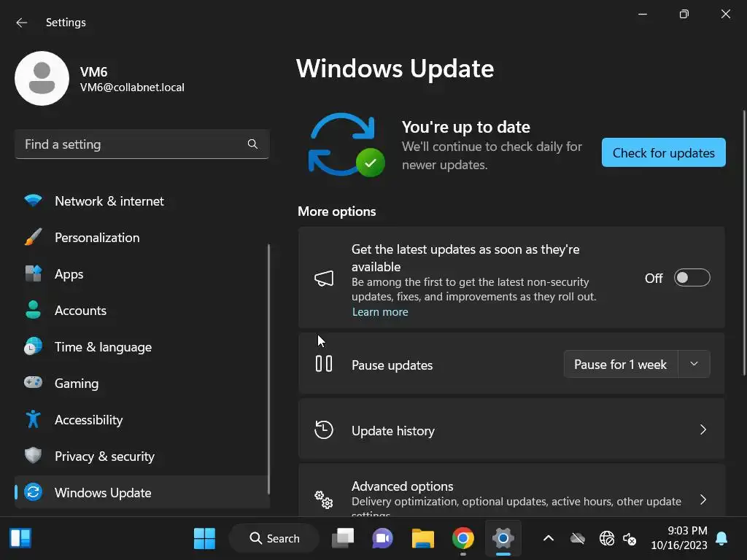The image size is (747, 560).
Task: Click the Privacy & security shield icon
Action: [x=33, y=456]
